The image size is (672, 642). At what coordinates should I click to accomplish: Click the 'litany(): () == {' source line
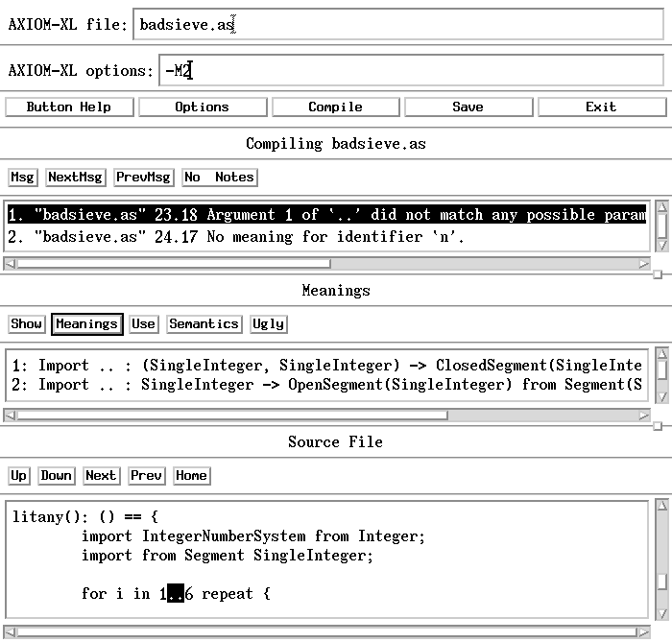click(x=85, y=516)
